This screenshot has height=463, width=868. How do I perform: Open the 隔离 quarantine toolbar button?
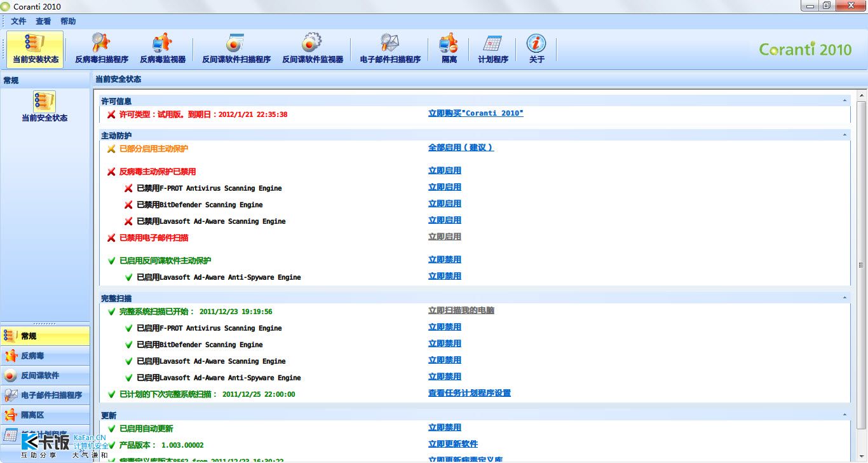(449, 49)
